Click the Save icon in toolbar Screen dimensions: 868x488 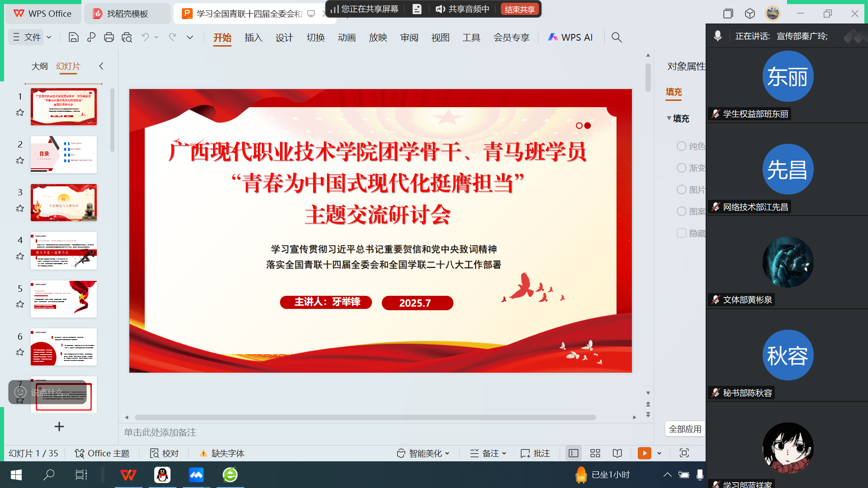pyautogui.click(x=73, y=37)
